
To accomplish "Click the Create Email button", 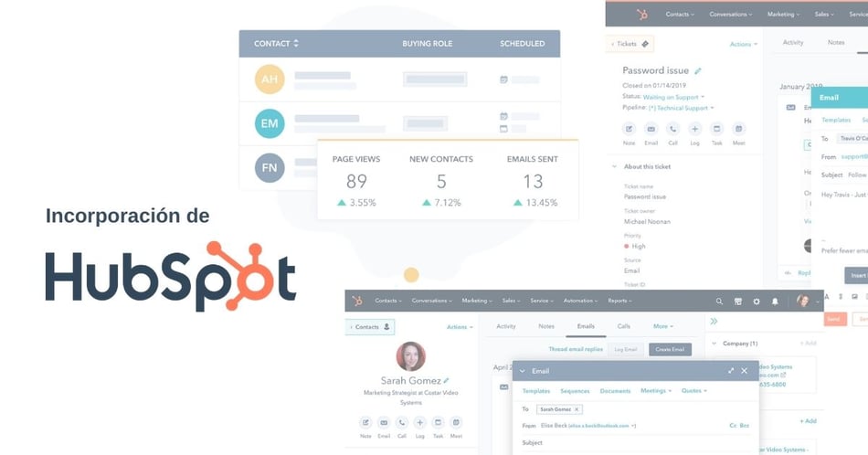I will tap(670, 349).
